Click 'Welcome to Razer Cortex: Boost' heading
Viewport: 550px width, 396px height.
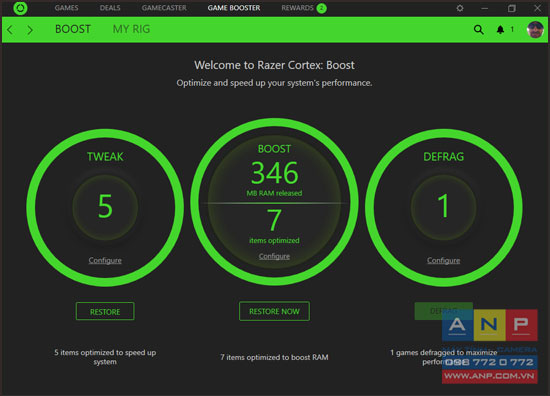(274, 65)
